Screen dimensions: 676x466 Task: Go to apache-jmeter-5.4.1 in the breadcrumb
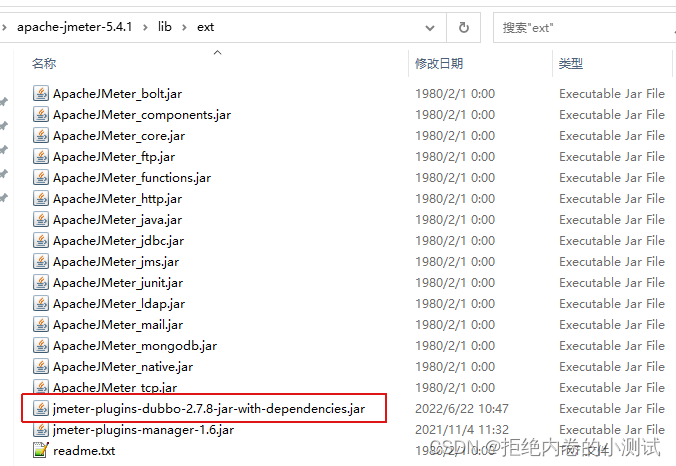[75, 27]
